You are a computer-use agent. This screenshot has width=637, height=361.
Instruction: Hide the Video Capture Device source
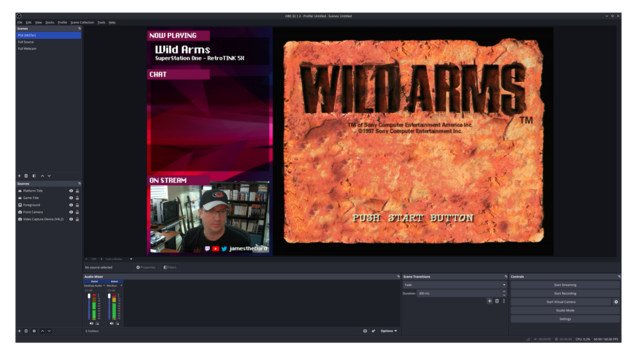click(71, 219)
